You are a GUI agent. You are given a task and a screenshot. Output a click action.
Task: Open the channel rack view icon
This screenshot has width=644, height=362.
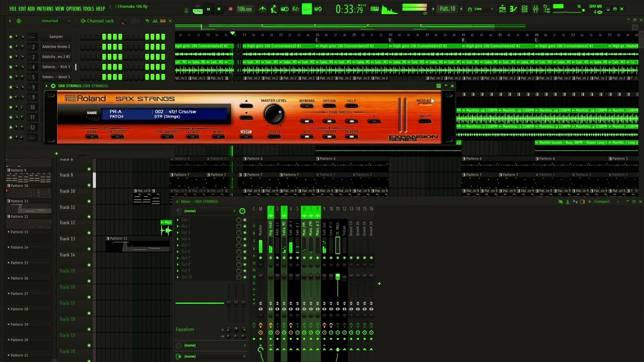pos(524,9)
